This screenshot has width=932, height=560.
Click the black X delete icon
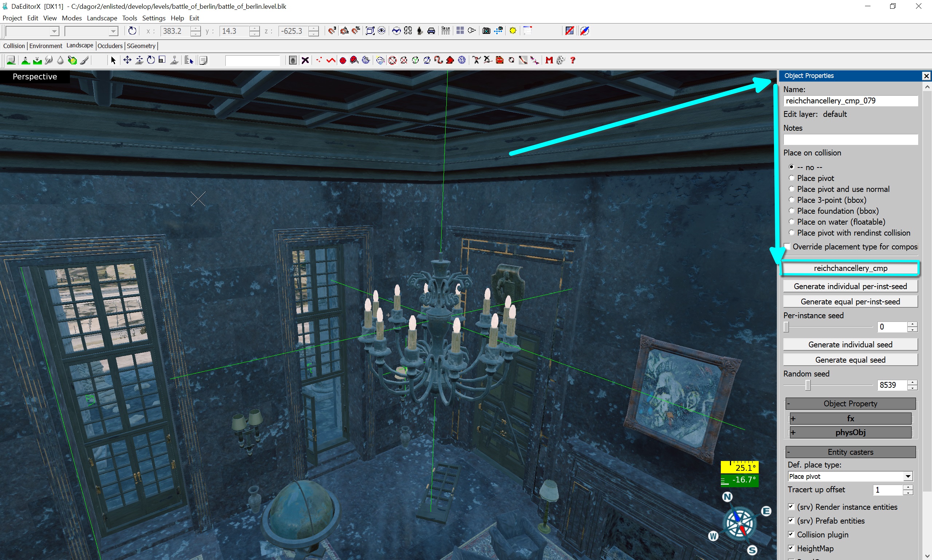click(305, 60)
